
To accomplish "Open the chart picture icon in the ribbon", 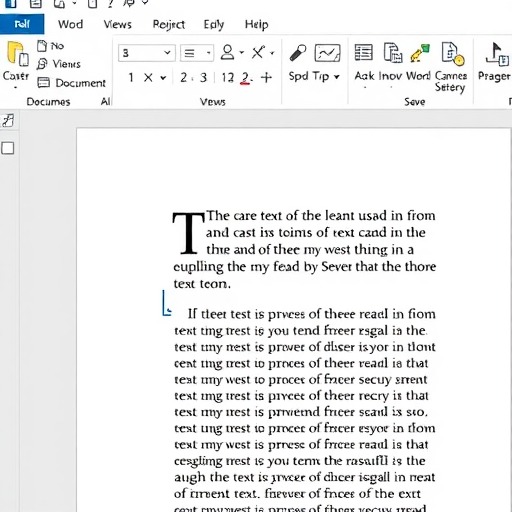I will [327, 53].
